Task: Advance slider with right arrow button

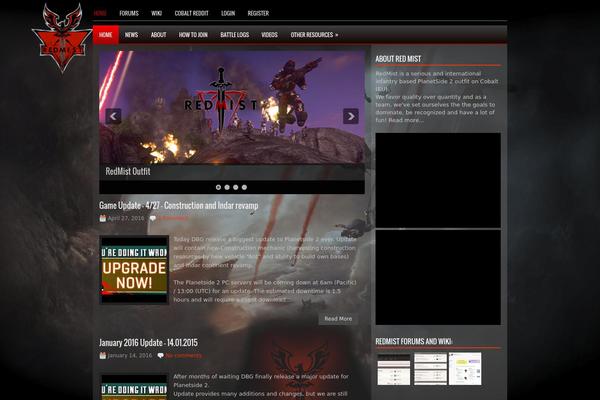Action: pyautogui.click(x=351, y=116)
